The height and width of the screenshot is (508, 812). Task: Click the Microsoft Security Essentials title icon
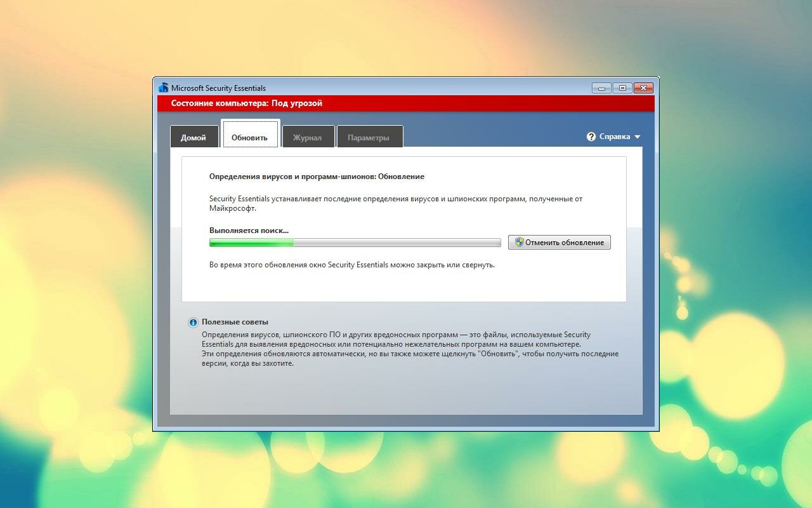click(164, 88)
